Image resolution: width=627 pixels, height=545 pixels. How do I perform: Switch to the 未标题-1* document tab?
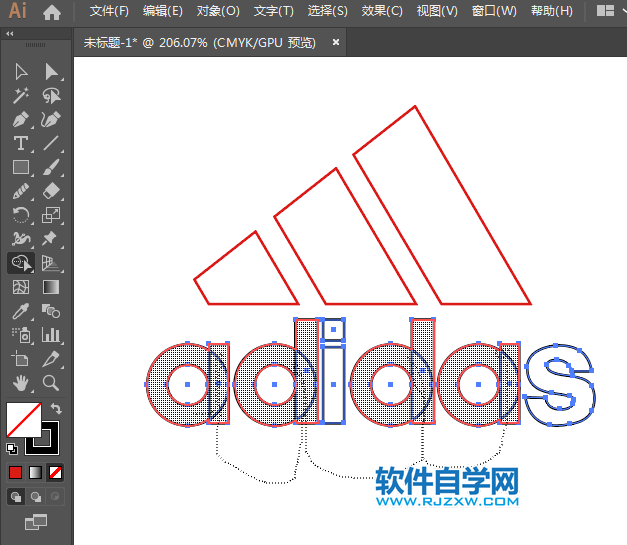(x=199, y=42)
